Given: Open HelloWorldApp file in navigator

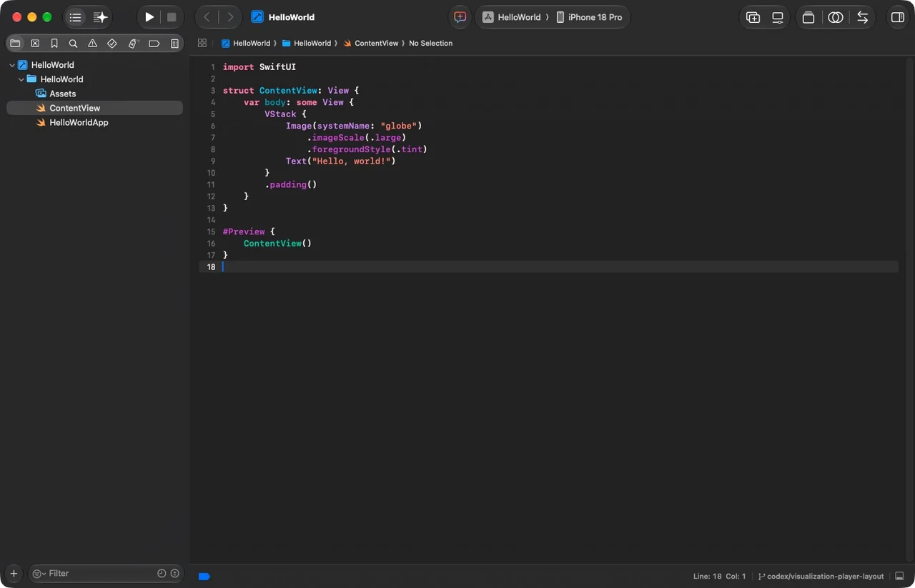Looking at the screenshot, I should pyautogui.click(x=94, y=122).
